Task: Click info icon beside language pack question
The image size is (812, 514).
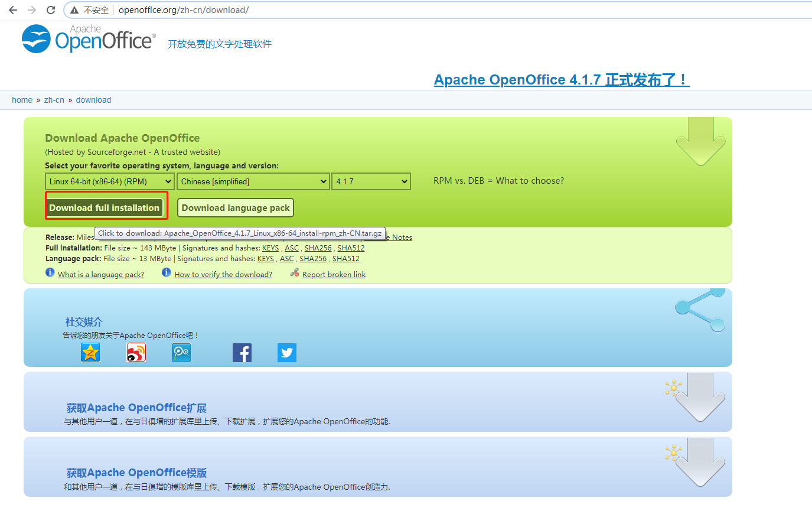Action: (50, 272)
